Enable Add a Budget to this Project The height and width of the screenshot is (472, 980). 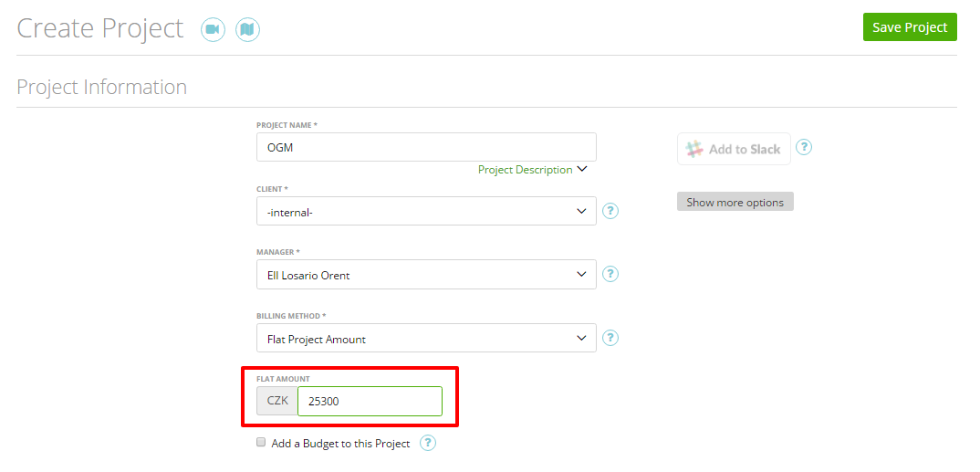point(261,443)
